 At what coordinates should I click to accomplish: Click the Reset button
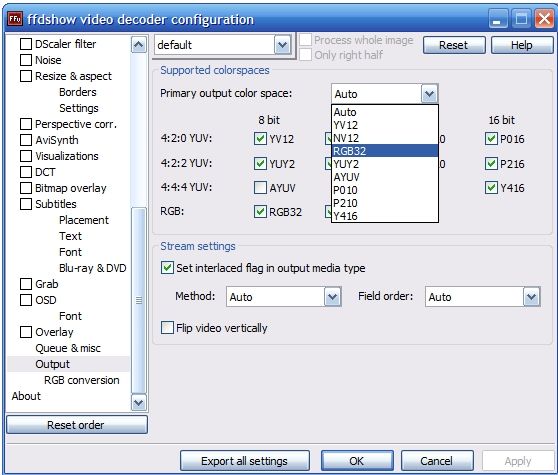tap(454, 45)
